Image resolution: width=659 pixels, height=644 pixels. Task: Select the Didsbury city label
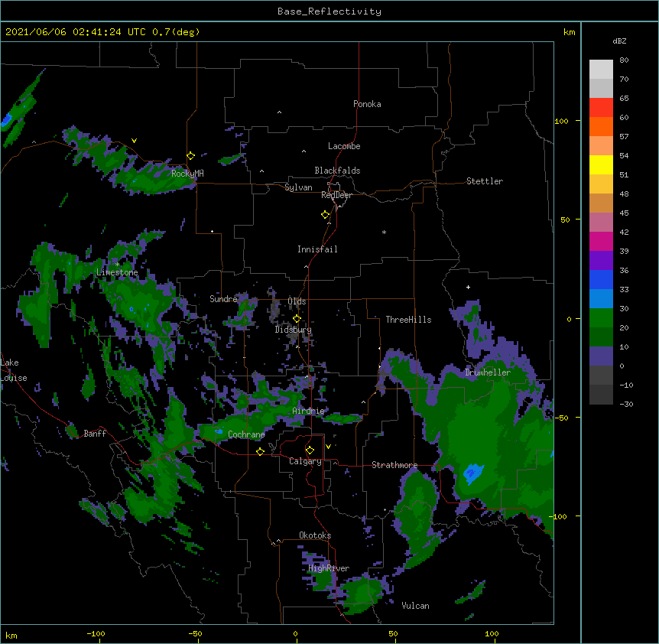pos(294,330)
